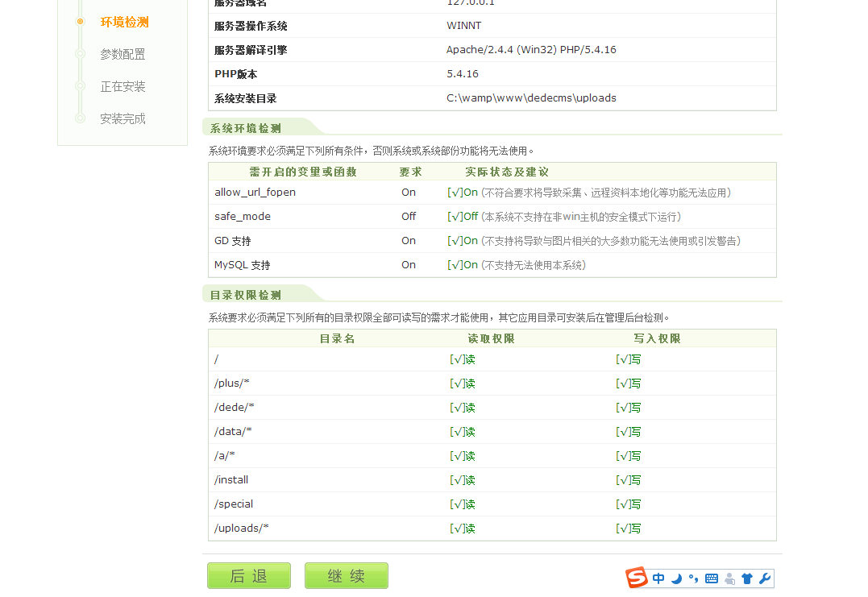Screen dimensions: 868x597
Task: Click the orange dot beside 环境检测
Action: (80, 22)
